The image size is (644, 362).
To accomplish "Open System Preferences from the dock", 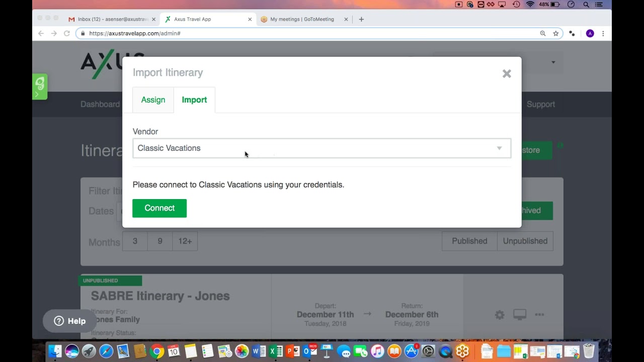I will coord(429,351).
